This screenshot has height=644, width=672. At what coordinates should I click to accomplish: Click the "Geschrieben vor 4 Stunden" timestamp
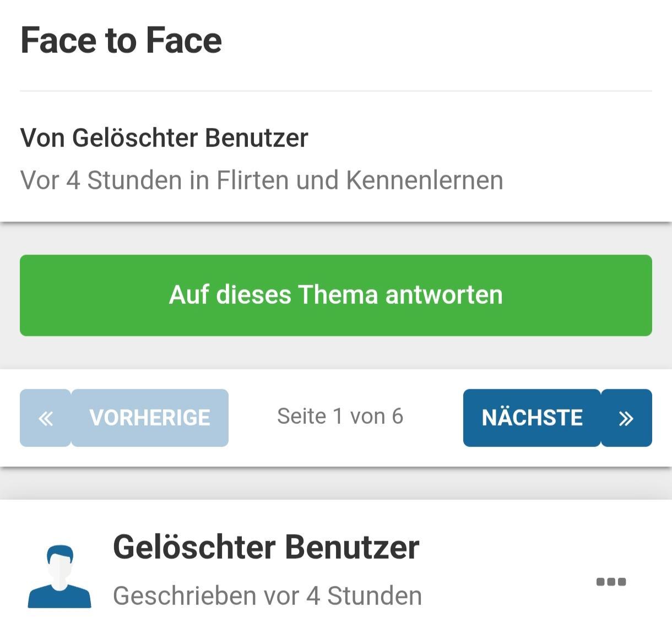pyautogui.click(x=267, y=596)
